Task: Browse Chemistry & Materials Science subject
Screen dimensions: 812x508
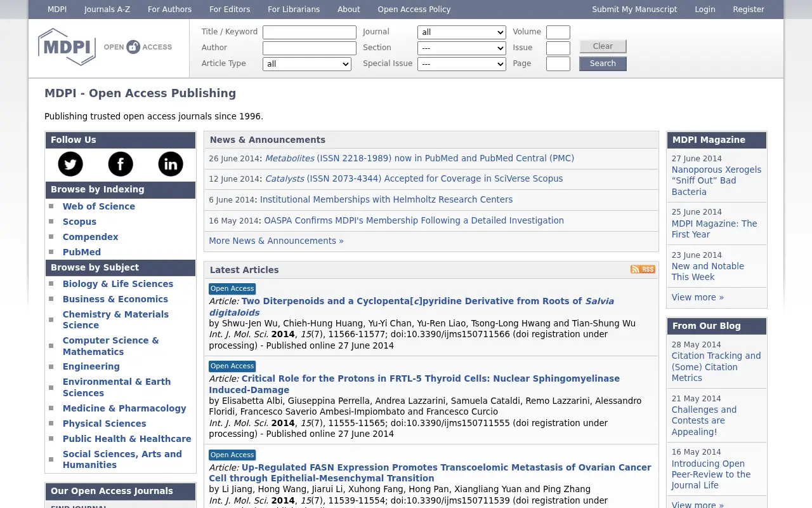Action: pos(115,319)
